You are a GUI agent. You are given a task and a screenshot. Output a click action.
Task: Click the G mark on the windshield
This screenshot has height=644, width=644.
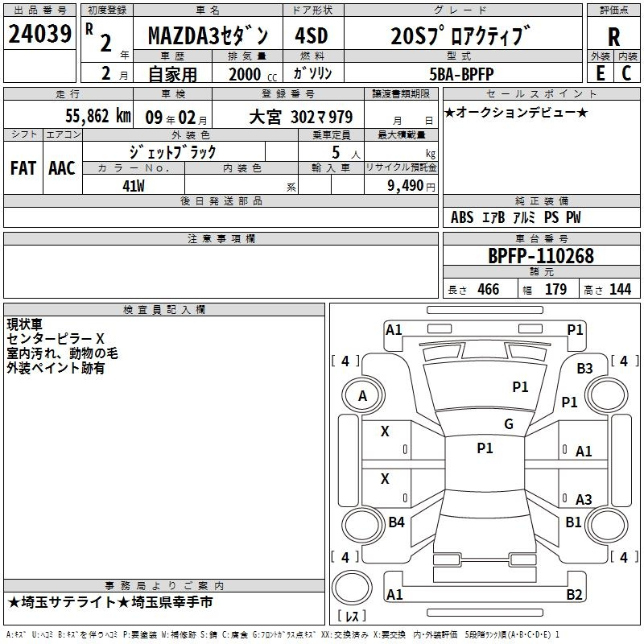point(508,424)
